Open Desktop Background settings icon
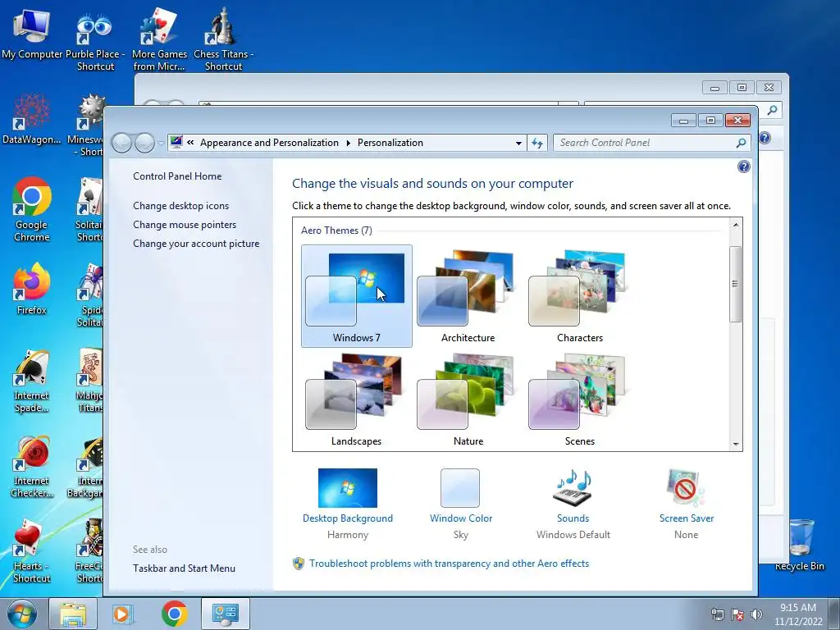 (x=348, y=488)
